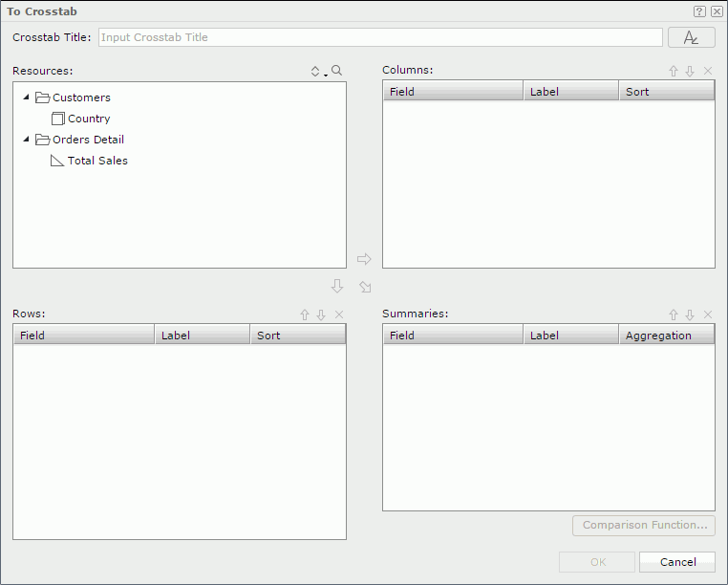Click the Comparison Function button

[x=644, y=526]
